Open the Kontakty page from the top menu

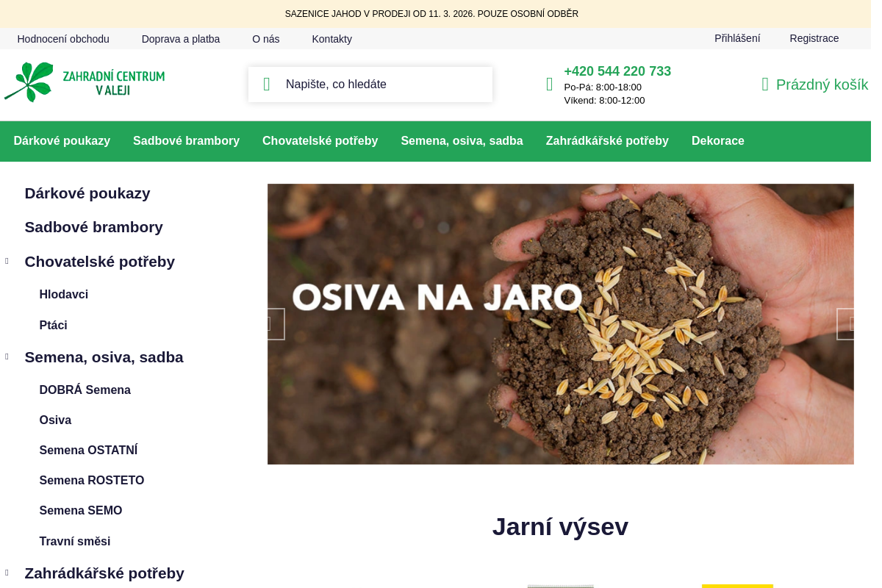pos(331,39)
